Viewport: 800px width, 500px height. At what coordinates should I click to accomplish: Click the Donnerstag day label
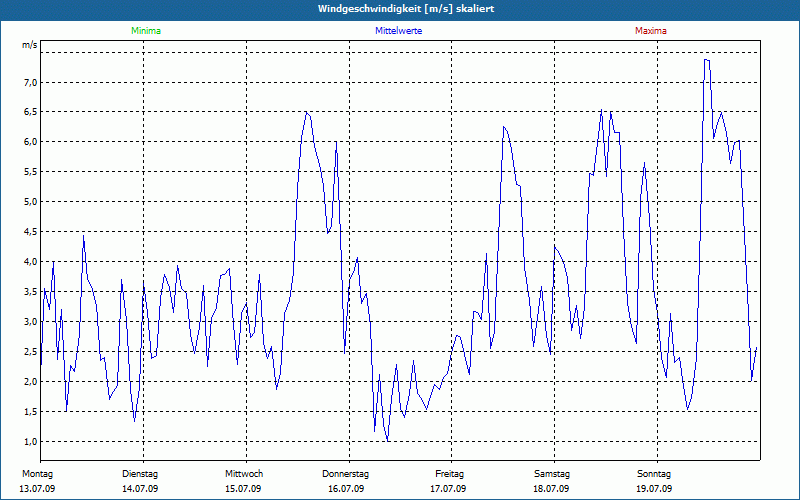pyautogui.click(x=345, y=474)
